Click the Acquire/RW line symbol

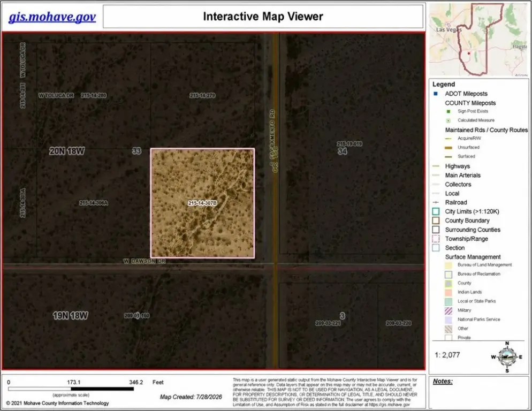tap(448, 139)
